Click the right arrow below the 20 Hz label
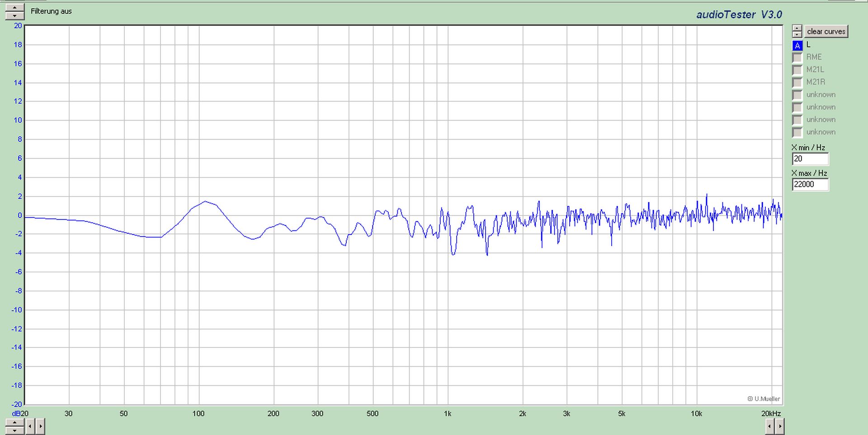The image size is (868, 435). (40, 426)
